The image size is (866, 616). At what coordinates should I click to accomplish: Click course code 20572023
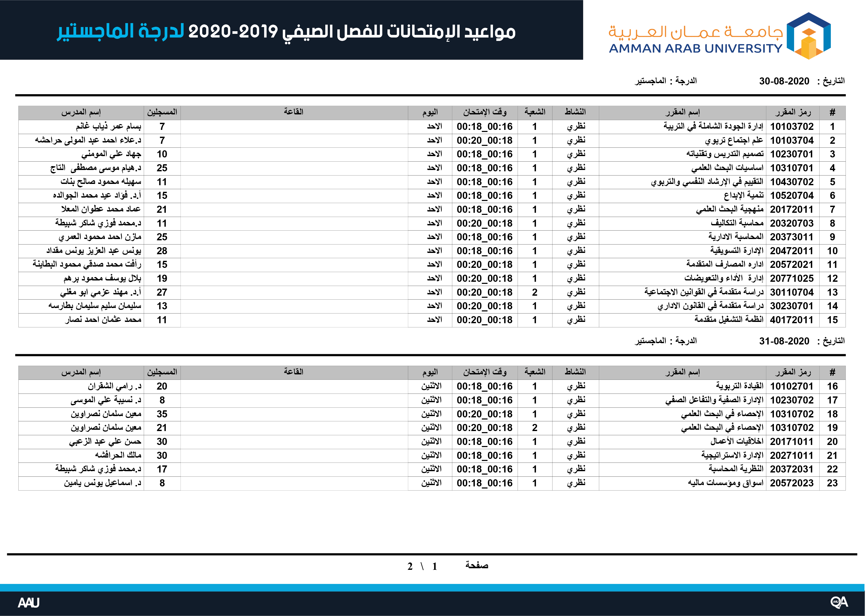(792, 483)
